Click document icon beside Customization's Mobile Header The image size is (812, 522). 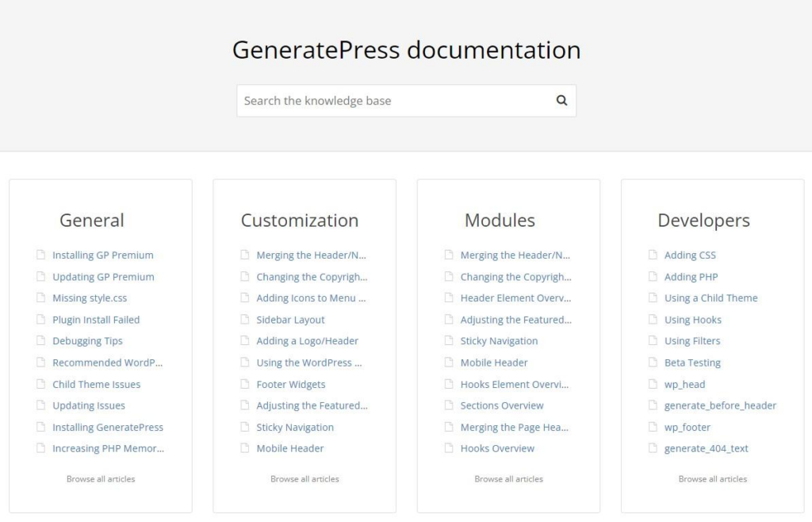[x=245, y=448]
